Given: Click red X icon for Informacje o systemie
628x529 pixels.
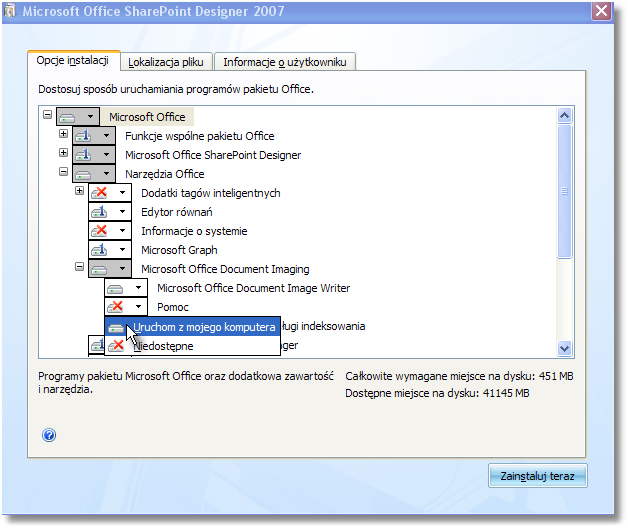Looking at the screenshot, I should point(99,231).
